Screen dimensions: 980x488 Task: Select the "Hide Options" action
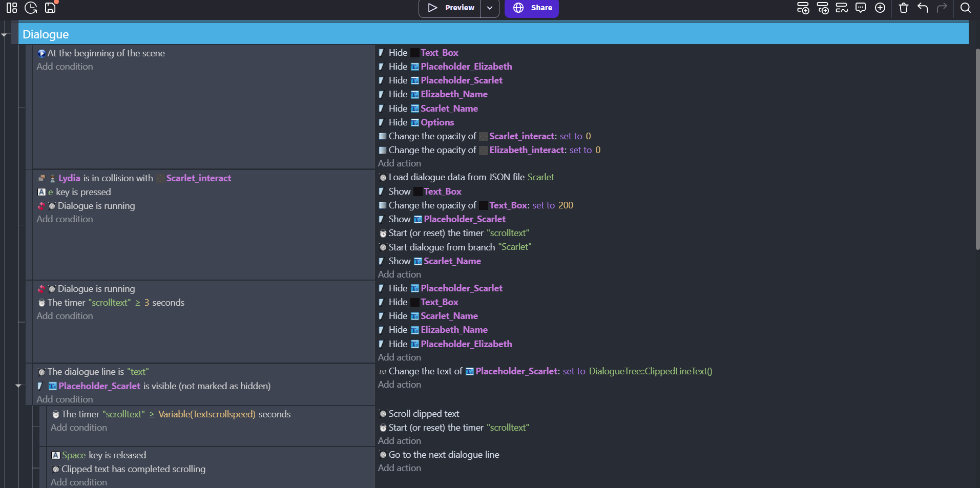coord(416,122)
